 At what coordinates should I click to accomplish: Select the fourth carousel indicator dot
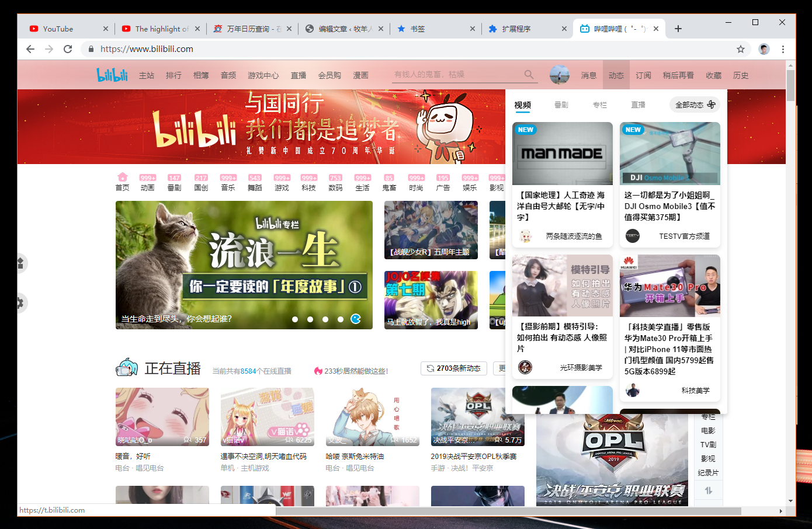point(341,319)
